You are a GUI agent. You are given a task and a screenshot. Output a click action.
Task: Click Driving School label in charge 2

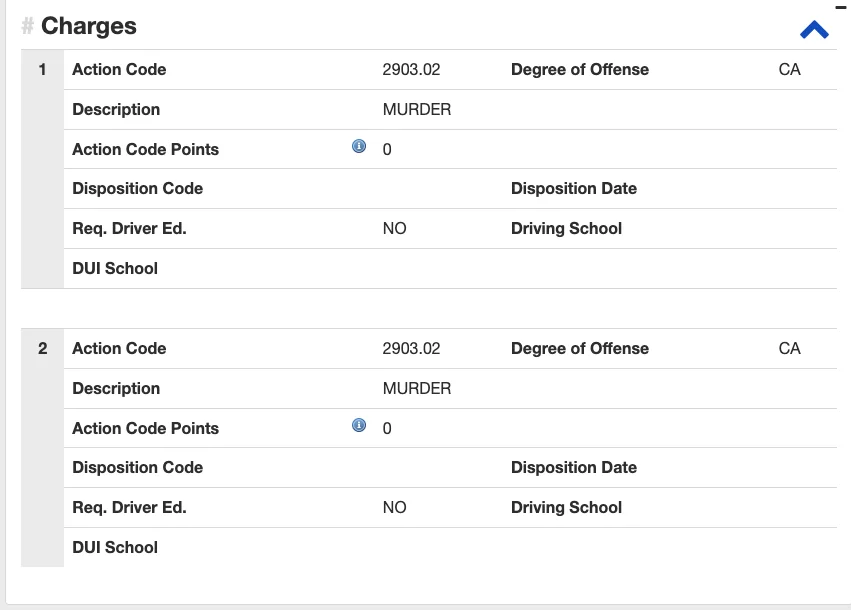click(x=566, y=508)
